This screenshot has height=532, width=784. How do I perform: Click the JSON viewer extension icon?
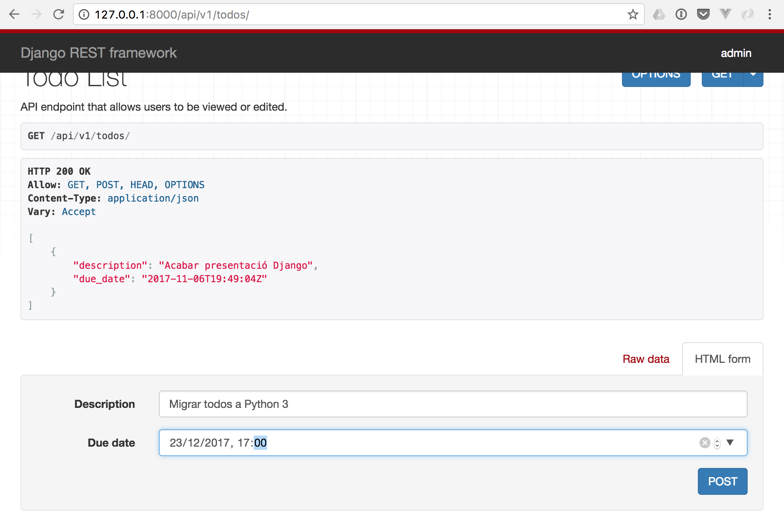coord(747,15)
